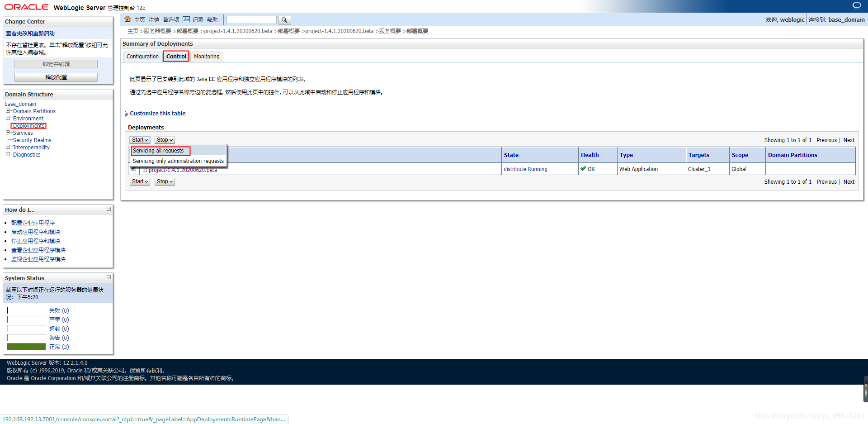Expand the project-1.4.1.20200620.beta row
The height and width of the screenshot is (424, 868).
click(145, 170)
